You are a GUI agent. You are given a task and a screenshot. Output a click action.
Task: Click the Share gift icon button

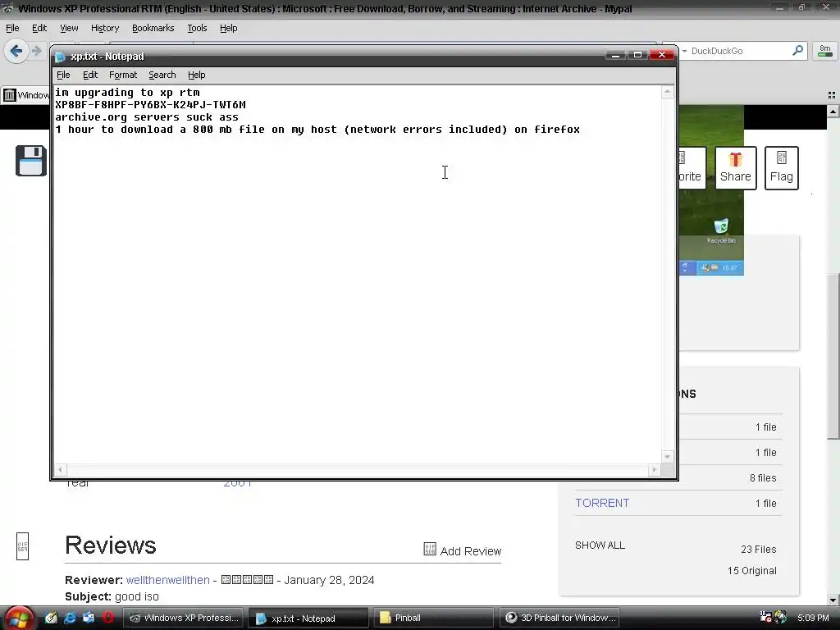click(x=736, y=167)
